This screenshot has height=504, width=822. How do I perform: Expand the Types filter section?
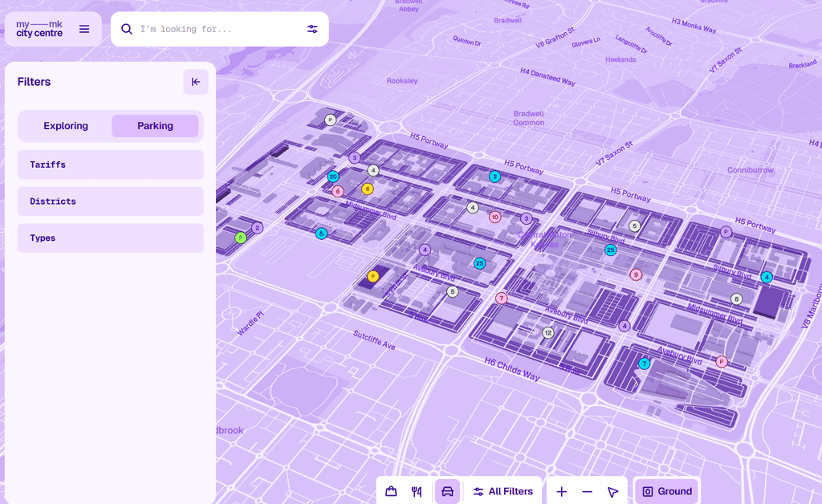click(x=111, y=238)
